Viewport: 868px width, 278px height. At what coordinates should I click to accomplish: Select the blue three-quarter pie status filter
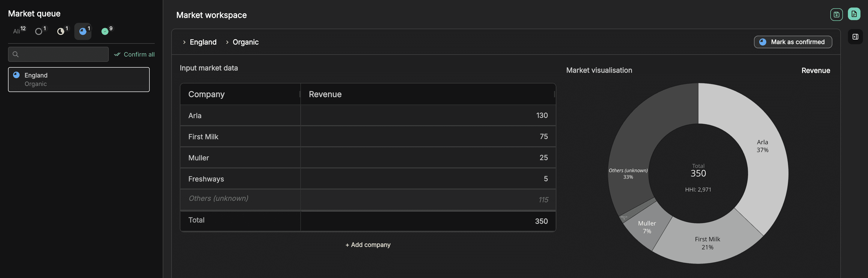coord(83,31)
